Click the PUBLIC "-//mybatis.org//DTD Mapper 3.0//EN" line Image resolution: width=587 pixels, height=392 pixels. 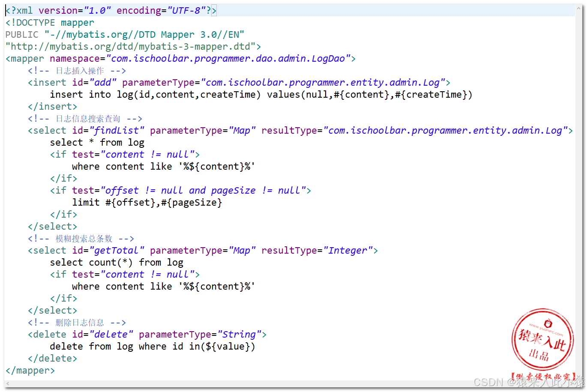pyautogui.click(x=125, y=34)
